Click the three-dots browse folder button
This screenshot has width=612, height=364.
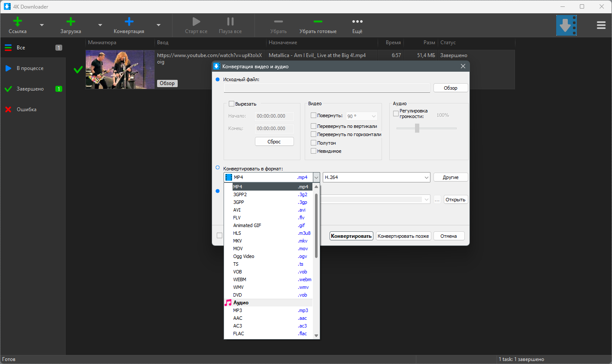tap(437, 200)
